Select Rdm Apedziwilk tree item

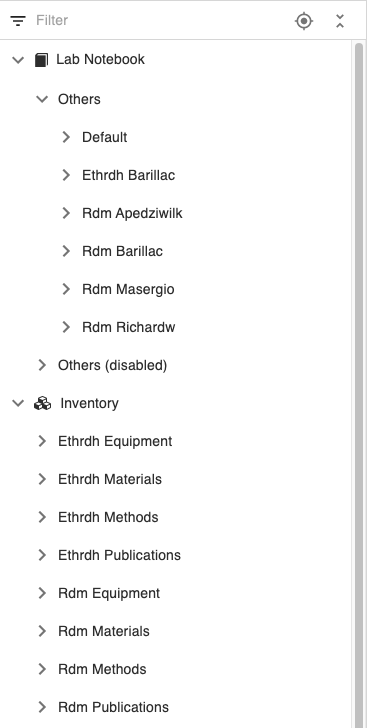(x=132, y=213)
